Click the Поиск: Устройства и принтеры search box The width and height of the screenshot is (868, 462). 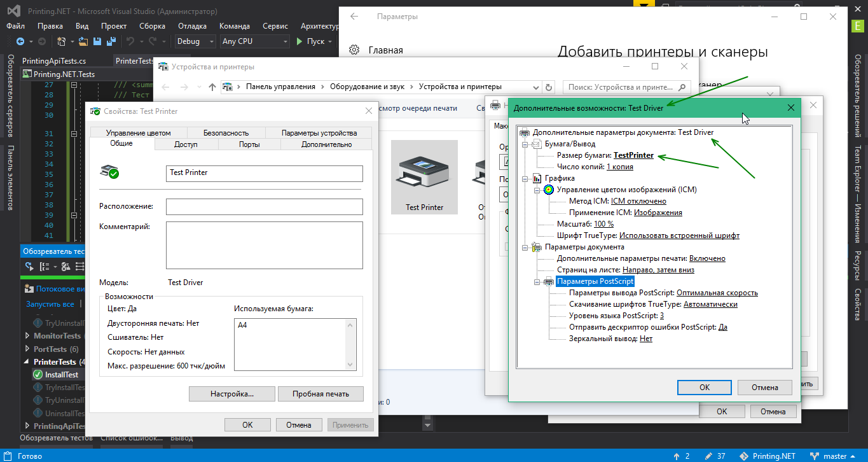(x=627, y=87)
